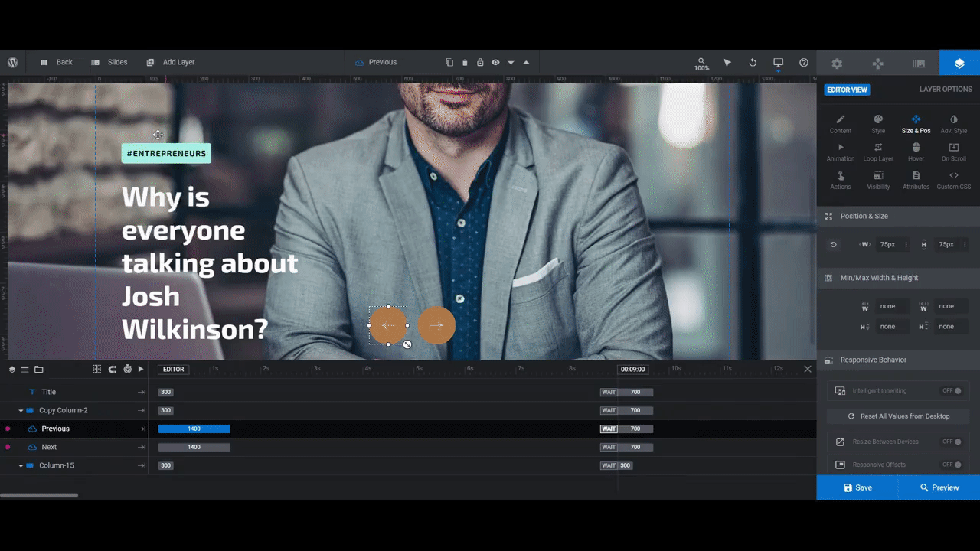Switch to the Layer Options tab
The height and width of the screenshot is (551, 980).
point(959,64)
